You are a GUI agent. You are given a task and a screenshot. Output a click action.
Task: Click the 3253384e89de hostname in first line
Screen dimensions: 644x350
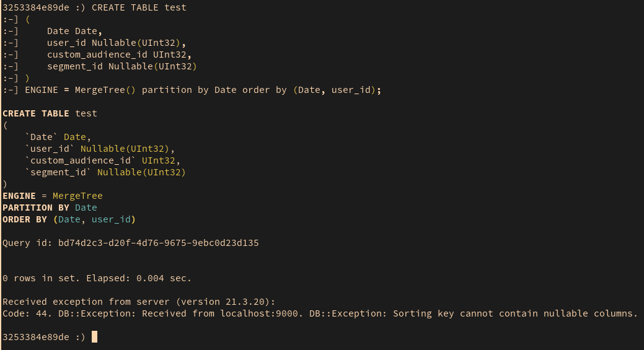click(x=36, y=8)
